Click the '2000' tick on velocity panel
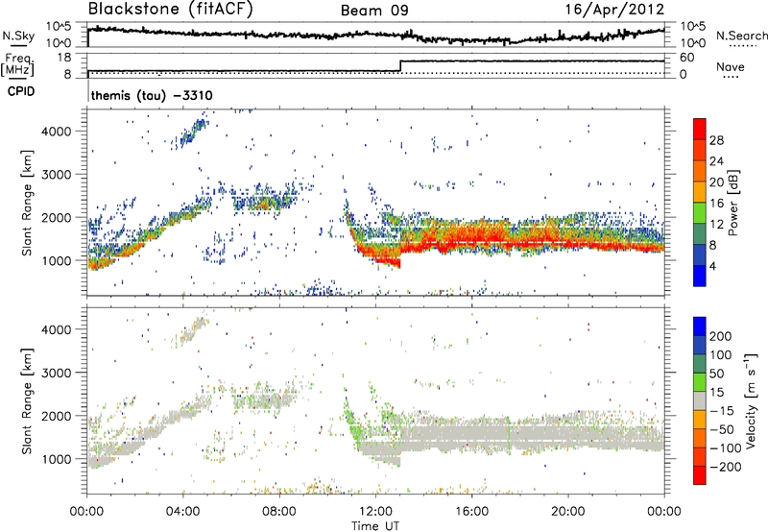Image resolution: width=768 pixels, height=532 pixels. pos(56,416)
